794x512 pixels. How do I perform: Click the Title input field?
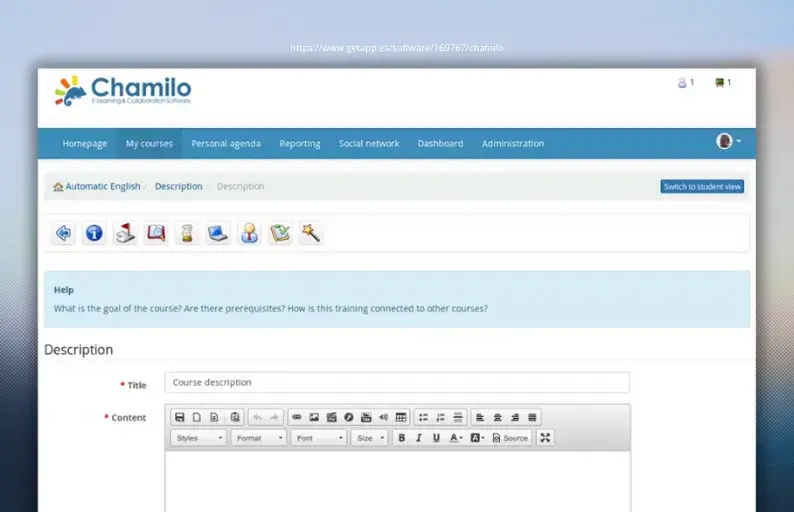click(397, 382)
